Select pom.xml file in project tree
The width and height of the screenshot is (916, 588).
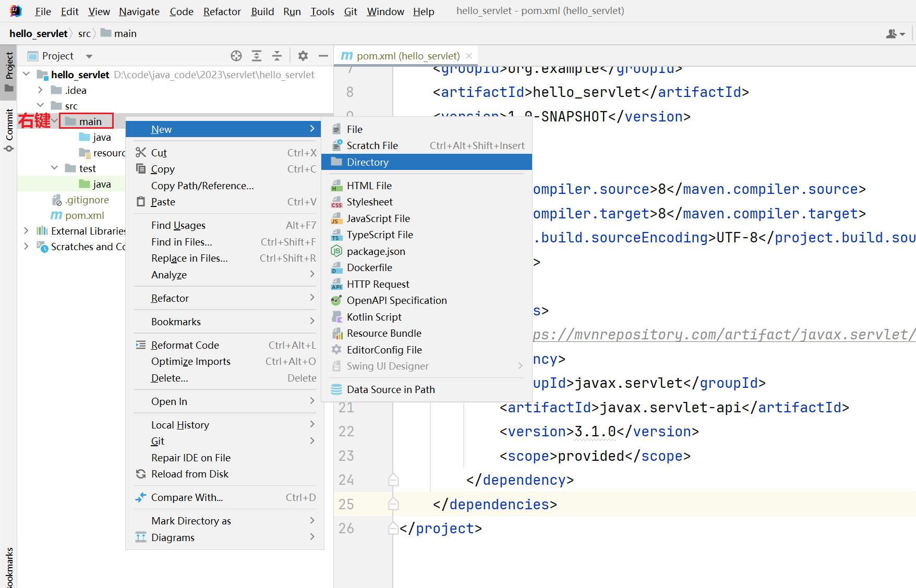click(x=77, y=215)
